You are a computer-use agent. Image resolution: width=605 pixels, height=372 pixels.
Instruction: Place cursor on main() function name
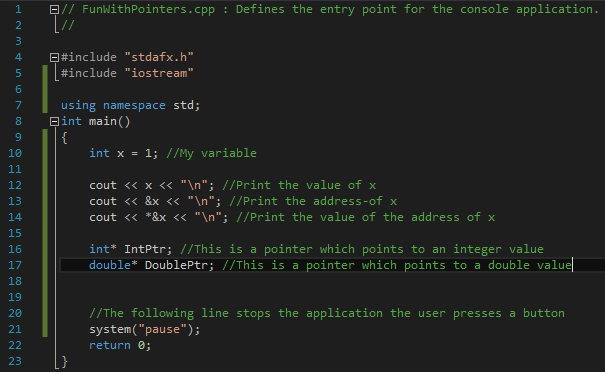tap(103, 121)
